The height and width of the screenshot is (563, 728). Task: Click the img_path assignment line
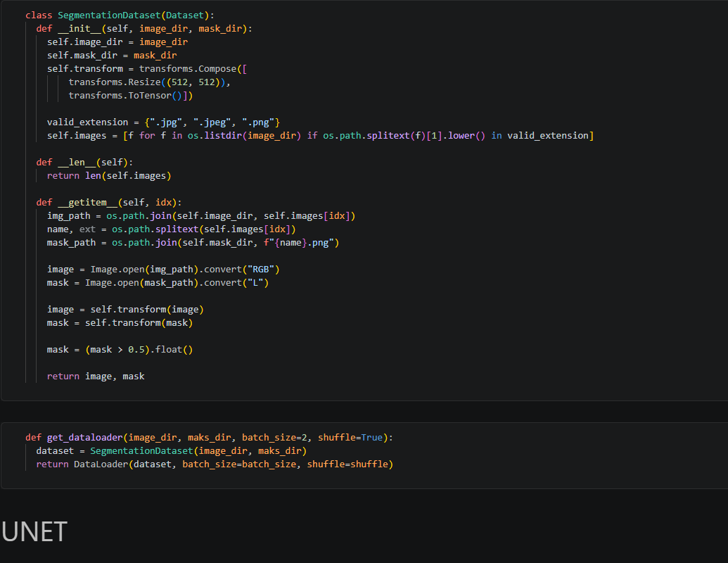point(201,216)
